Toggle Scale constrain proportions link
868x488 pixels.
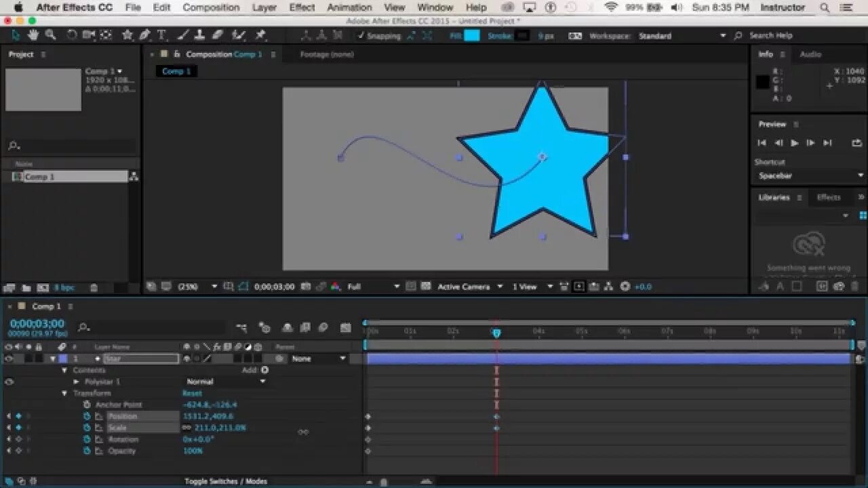pyautogui.click(x=186, y=428)
